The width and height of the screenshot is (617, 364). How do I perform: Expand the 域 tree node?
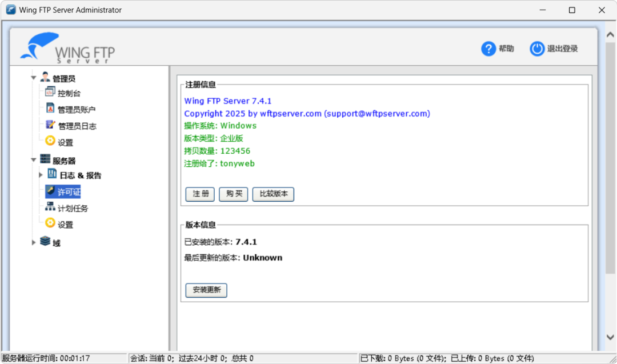(34, 242)
